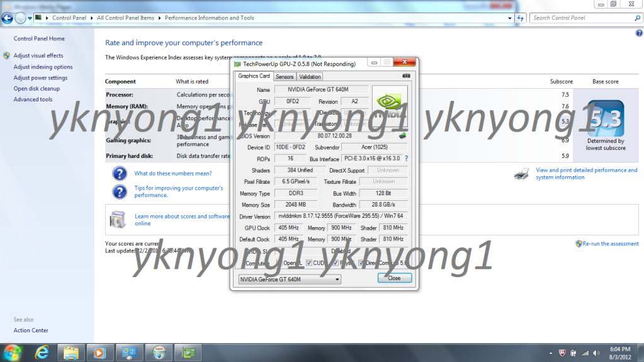Click Performance Information and Tools breadcrumb

(210, 18)
